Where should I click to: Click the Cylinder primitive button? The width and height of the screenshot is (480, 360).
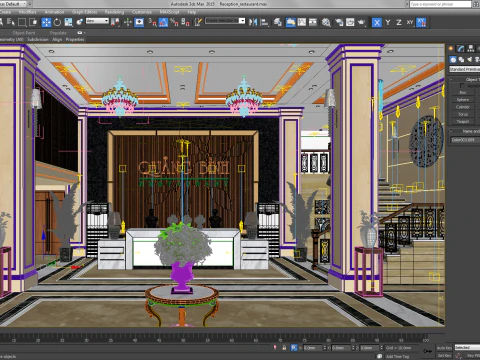(463, 107)
